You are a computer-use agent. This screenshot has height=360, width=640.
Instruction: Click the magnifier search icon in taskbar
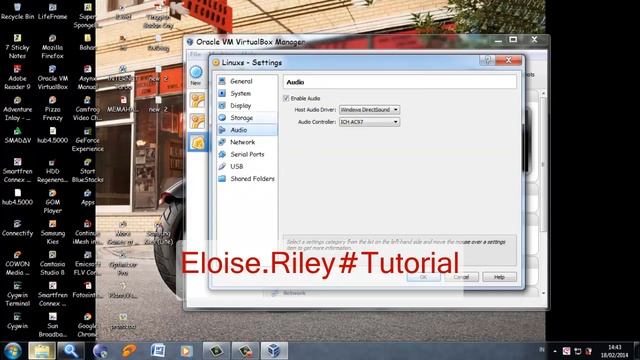71,351
